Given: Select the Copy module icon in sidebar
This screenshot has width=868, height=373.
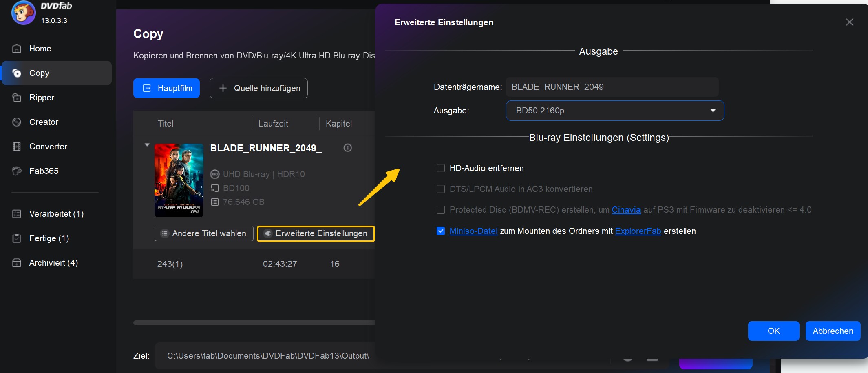Looking at the screenshot, I should point(17,73).
